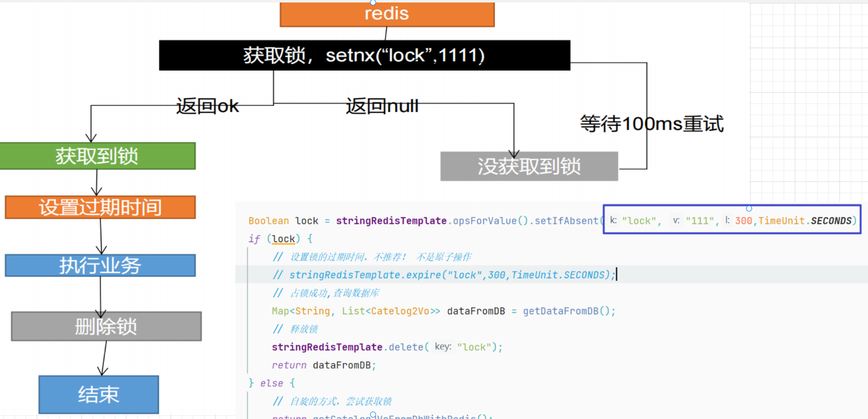The image size is (868, 419).
Task: Click the underlined lock condition variable
Action: 283,239
